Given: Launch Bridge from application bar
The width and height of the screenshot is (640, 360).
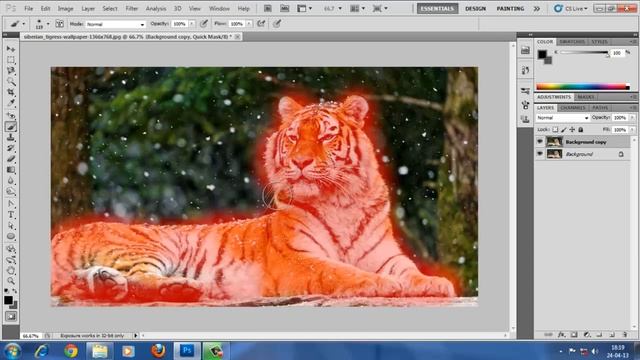Looking at the screenshot, I should point(267,8).
